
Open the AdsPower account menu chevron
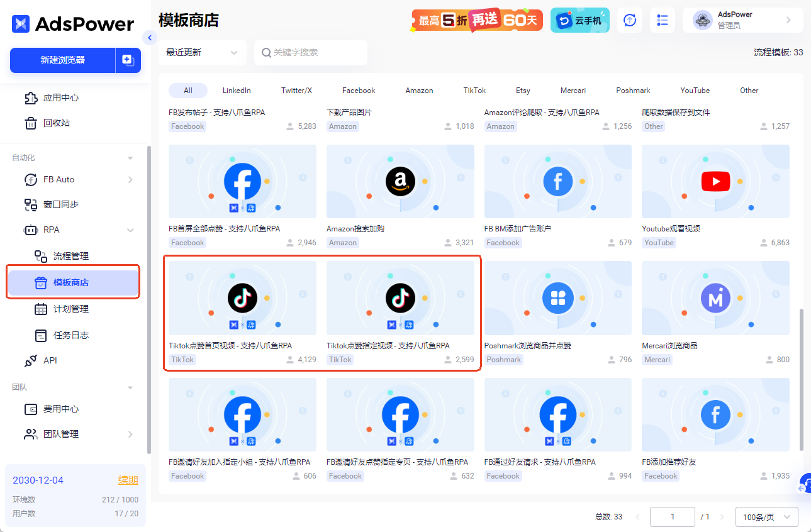788,20
